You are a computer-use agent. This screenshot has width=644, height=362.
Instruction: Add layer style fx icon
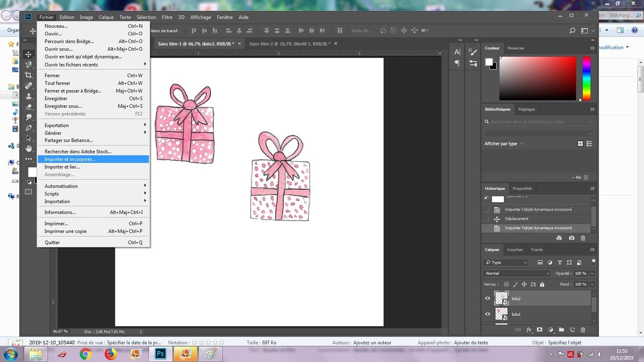529,330
